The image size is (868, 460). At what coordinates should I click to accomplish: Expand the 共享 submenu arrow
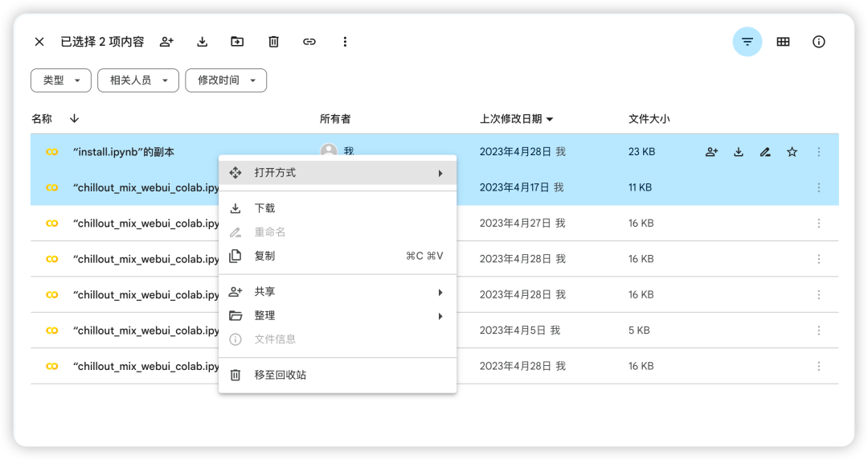pyautogui.click(x=440, y=293)
